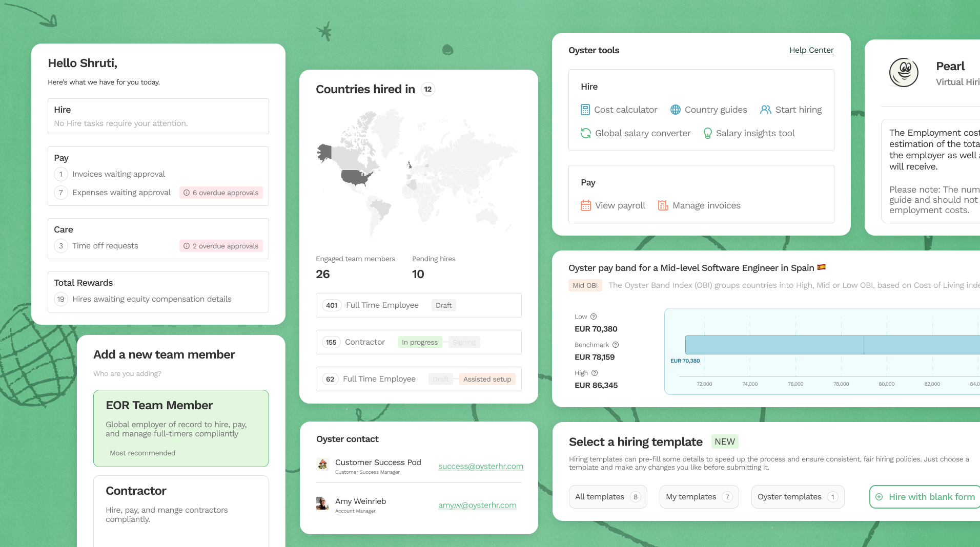980x547 pixels.
Task: Click the Salary insights tool lightbulb icon
Action: tap(708, 133)
